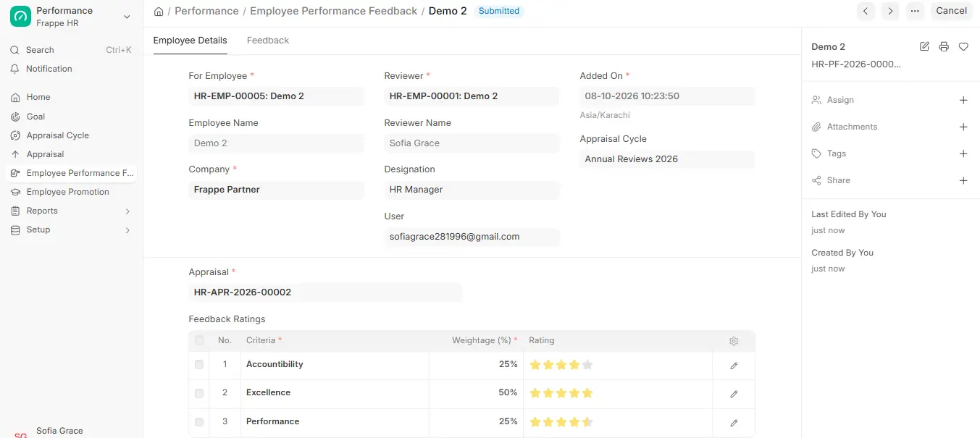Viewport: 980px width, 438px height.
Task: Click the print icon
Action: [x=944, y=46]
